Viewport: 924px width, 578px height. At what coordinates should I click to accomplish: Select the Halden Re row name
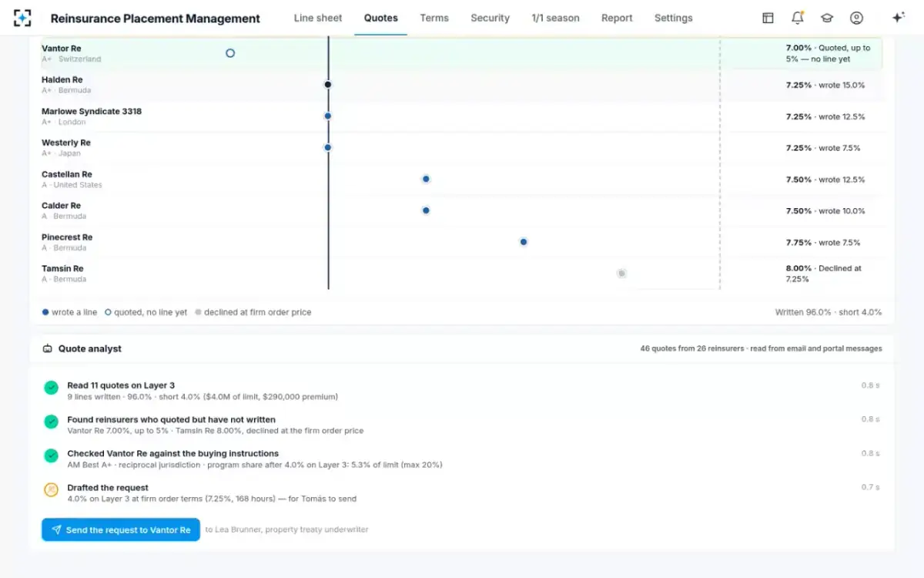coord(62,79)
